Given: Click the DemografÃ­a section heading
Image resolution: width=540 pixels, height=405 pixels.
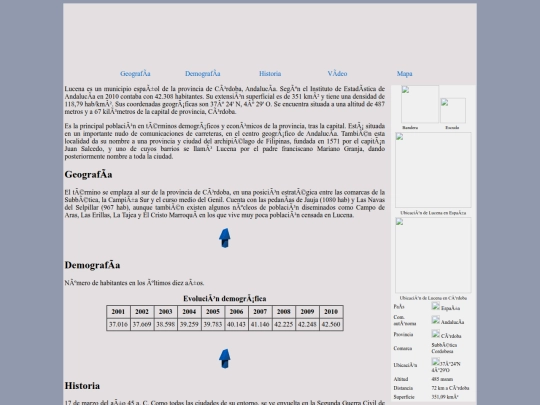Looking at the screenshot, I should (x=92, y=265).
